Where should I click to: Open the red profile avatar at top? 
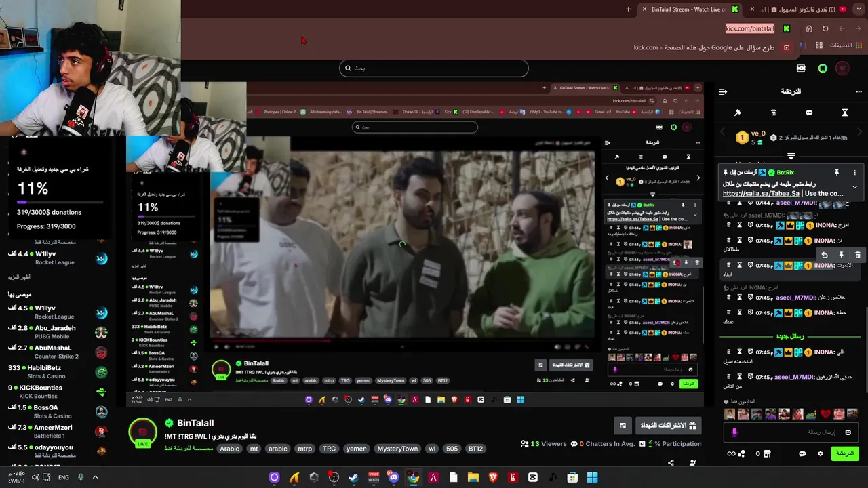pyautogui.click(x=842, y=68)
